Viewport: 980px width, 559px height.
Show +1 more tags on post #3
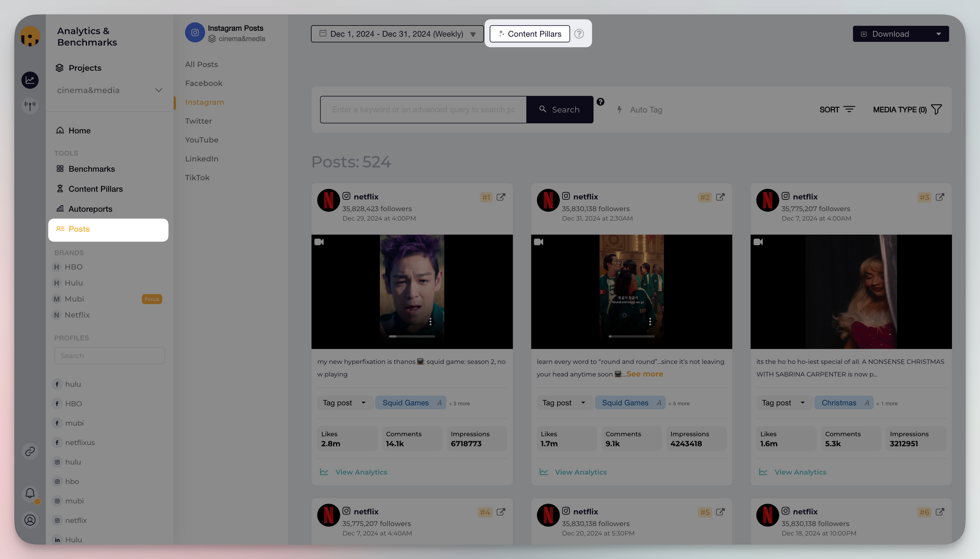click(x=887, y=404)
